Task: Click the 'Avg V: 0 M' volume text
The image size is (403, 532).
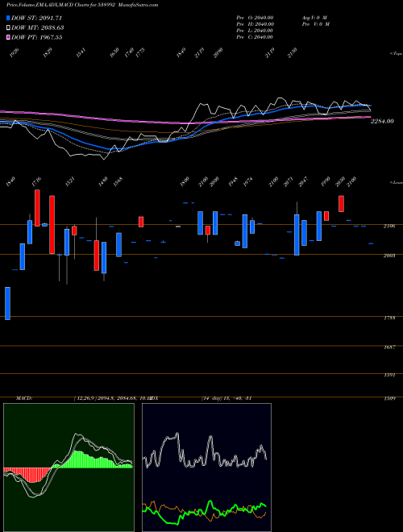Action: pos(314,18)
